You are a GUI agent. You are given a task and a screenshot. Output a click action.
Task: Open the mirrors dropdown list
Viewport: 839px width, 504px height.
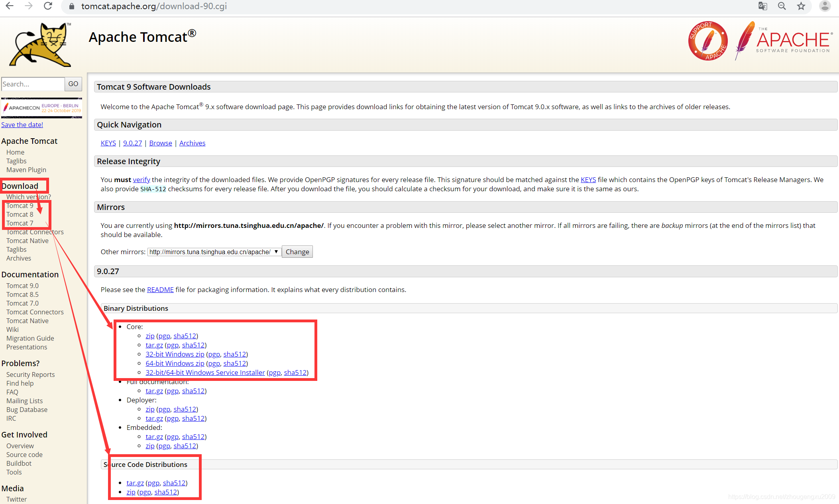pyautogui.click(x=214, y=252)
